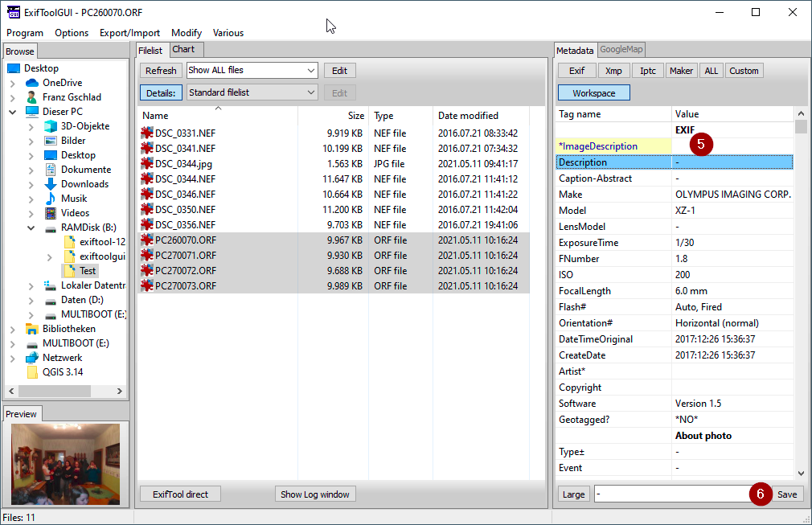
Task: Open the Show ALL files dropdown
Action: tap(252, 71)
